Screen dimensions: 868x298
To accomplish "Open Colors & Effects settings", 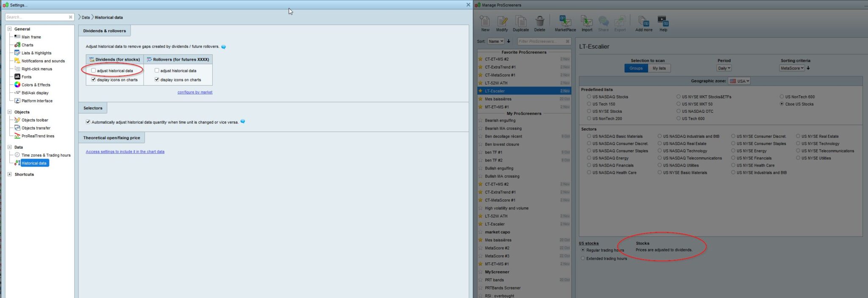I will (x=36, y=85).
